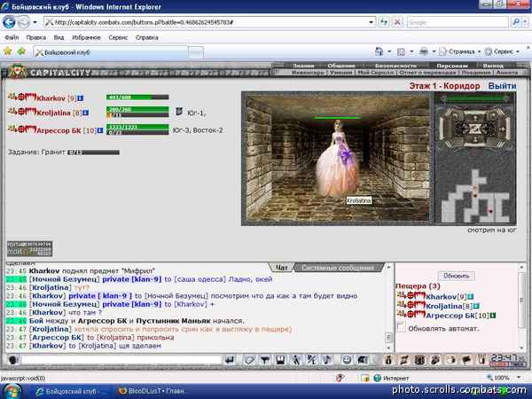Image resolution: width=532 pixels, height=399 pixels.
Task: Click the IE Print toolbar icon
Action: point(424,51)
